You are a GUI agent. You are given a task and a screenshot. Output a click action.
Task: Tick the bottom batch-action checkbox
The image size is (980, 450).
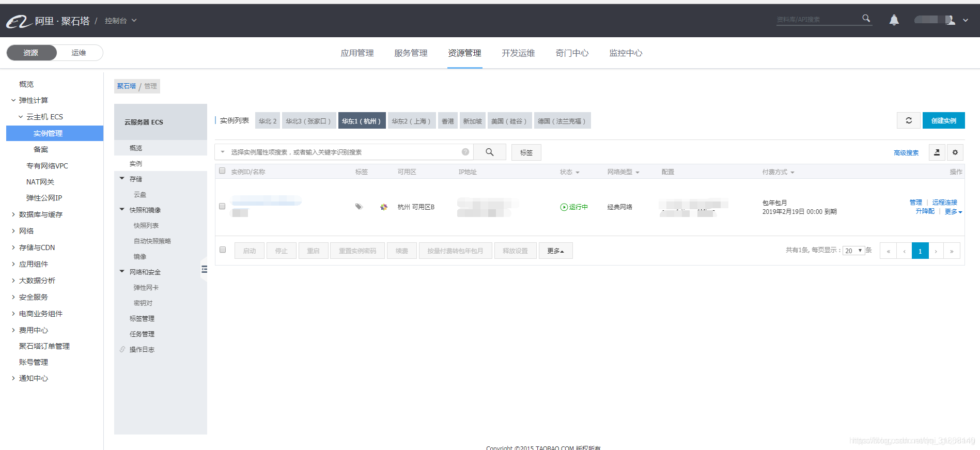pyautogui.click(x=223, y=250)
